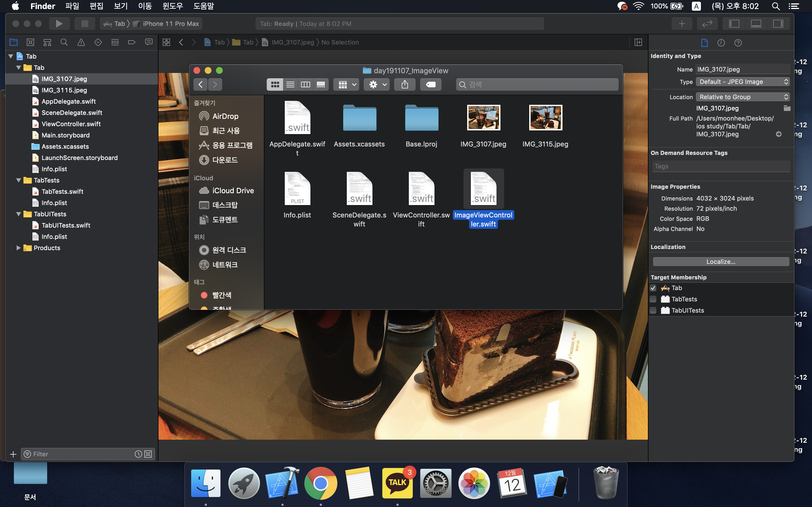This screenshot has width=812, height=507.
Task: Open the Source Control navigator icon
Action: tap(30, 42)
